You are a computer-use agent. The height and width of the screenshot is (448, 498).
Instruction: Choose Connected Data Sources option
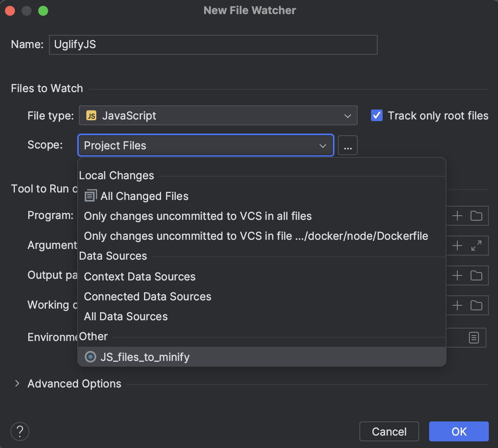147,296
